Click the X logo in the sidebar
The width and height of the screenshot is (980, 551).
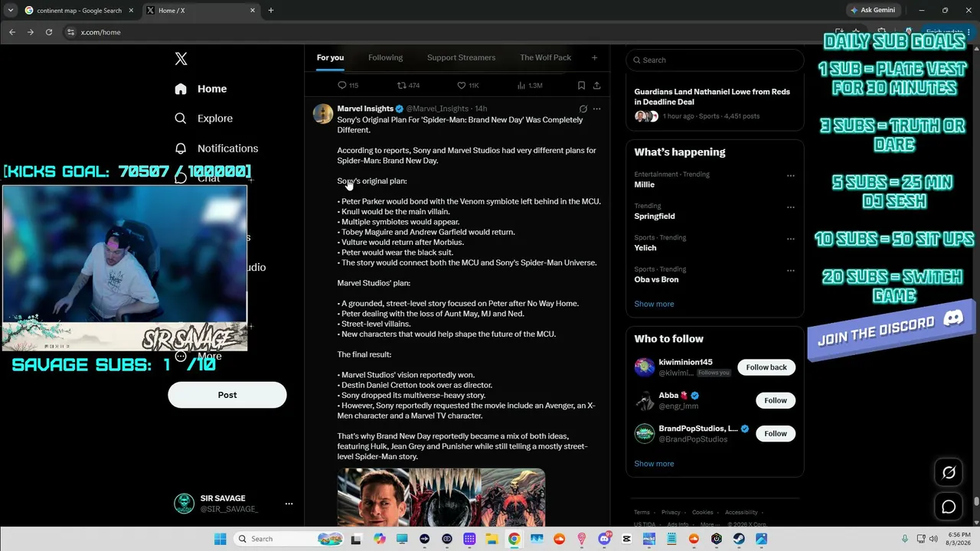(x=181, y=59)
